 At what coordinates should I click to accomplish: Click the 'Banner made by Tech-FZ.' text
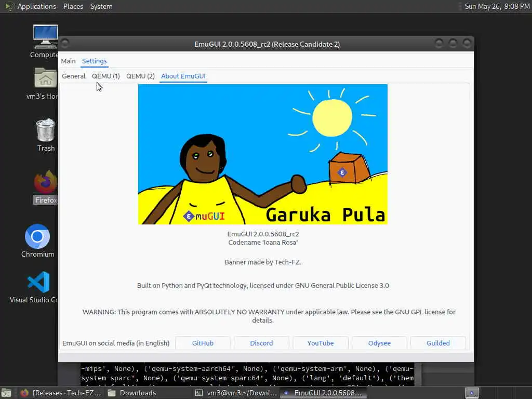(263, 262)
